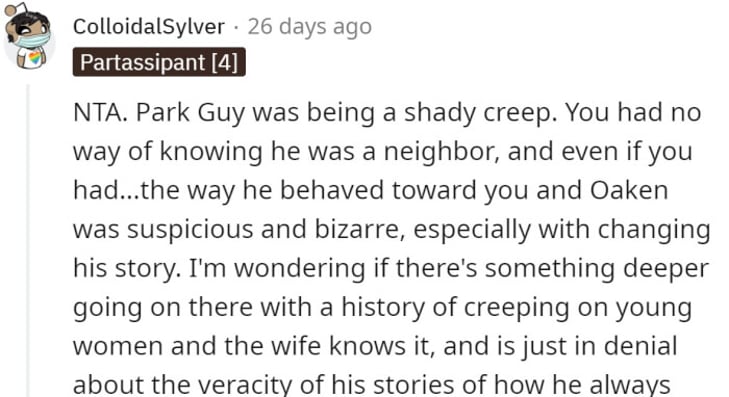The image size is (729, 397).
Task: Collapse the comment via the vertical thread line
Action: point(28,241)
